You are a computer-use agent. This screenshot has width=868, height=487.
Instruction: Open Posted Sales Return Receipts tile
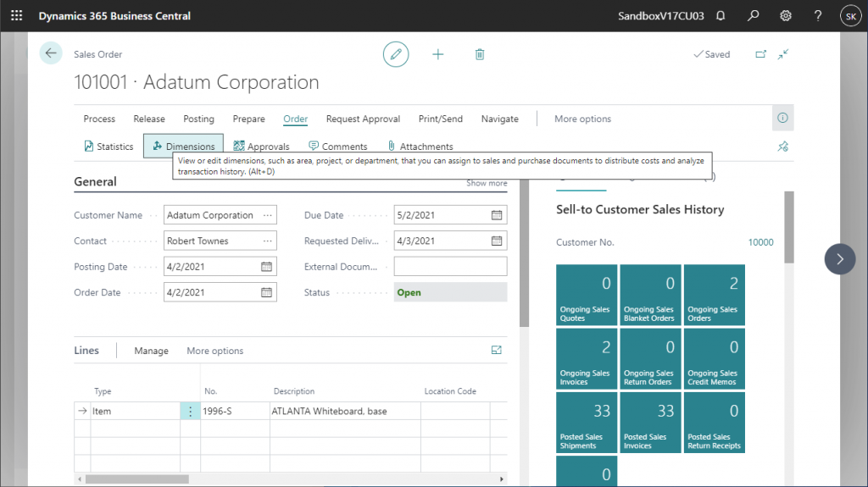point(714,423)
